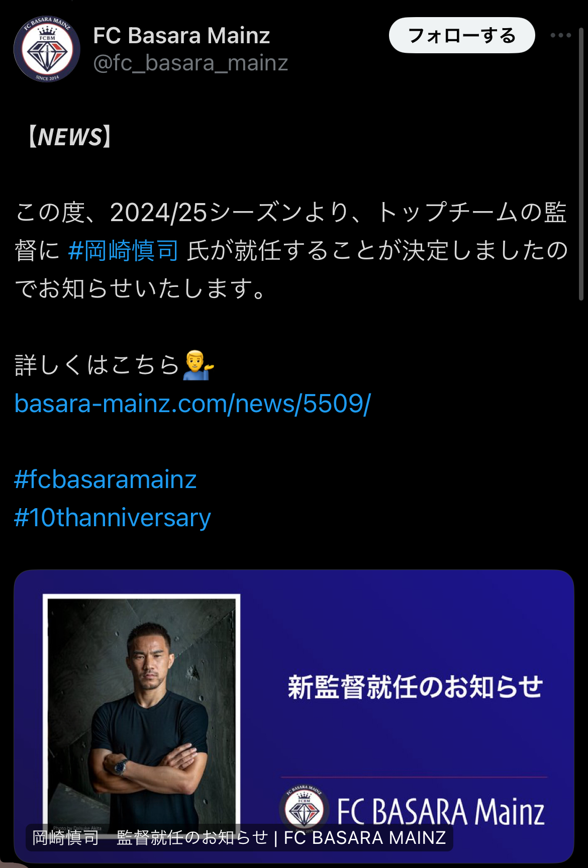The image size is (588, 868).
Task: Open the #岡崎慎司 hashtag
Action: pos(123,250)
